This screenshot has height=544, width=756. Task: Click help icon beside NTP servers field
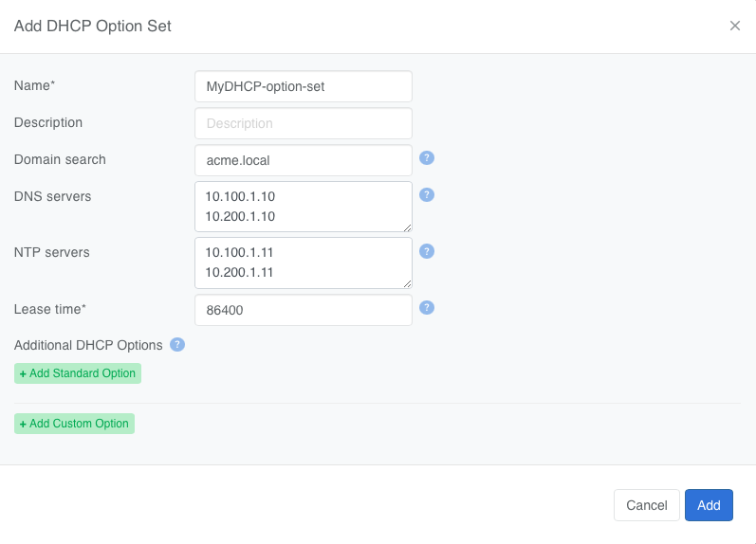click(x=427, y=251)
